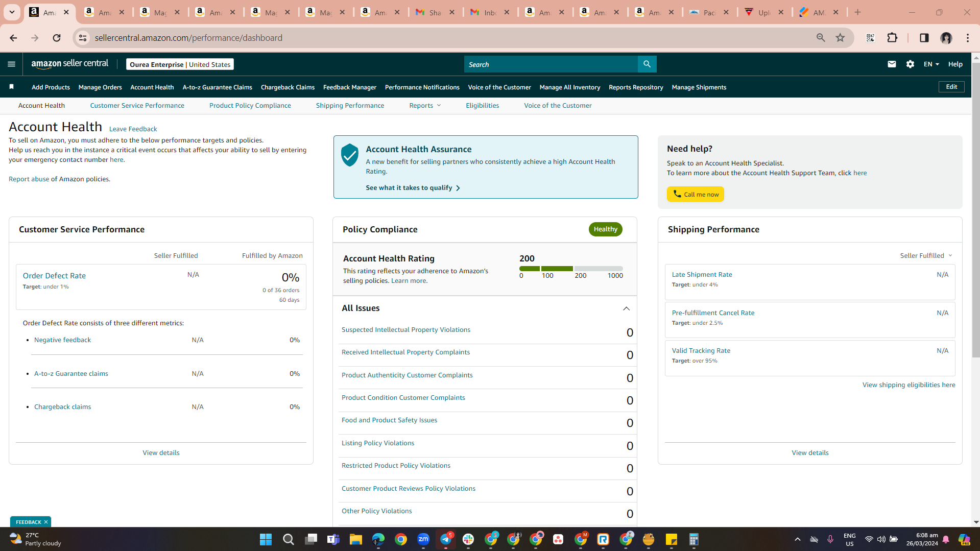The image size is (980, 551).
Task: Show hidden system tray icons
Action: [x=797, y=539]
